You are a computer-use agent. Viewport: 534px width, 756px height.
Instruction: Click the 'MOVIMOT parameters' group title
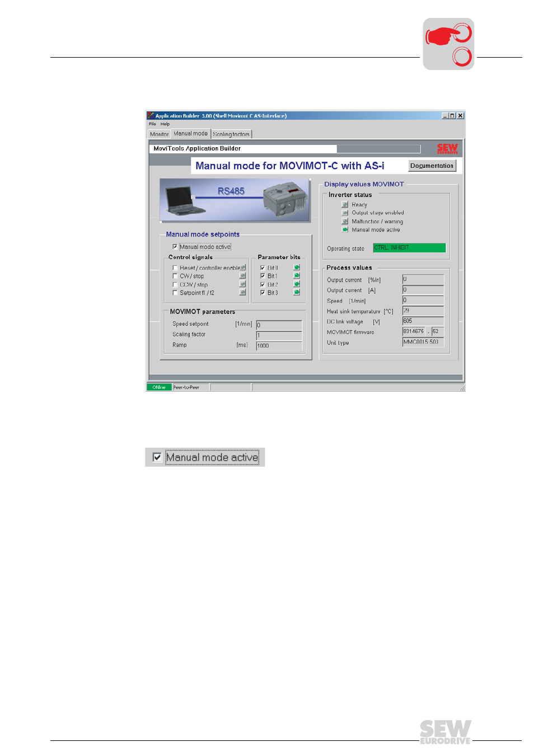click(203, 312)
